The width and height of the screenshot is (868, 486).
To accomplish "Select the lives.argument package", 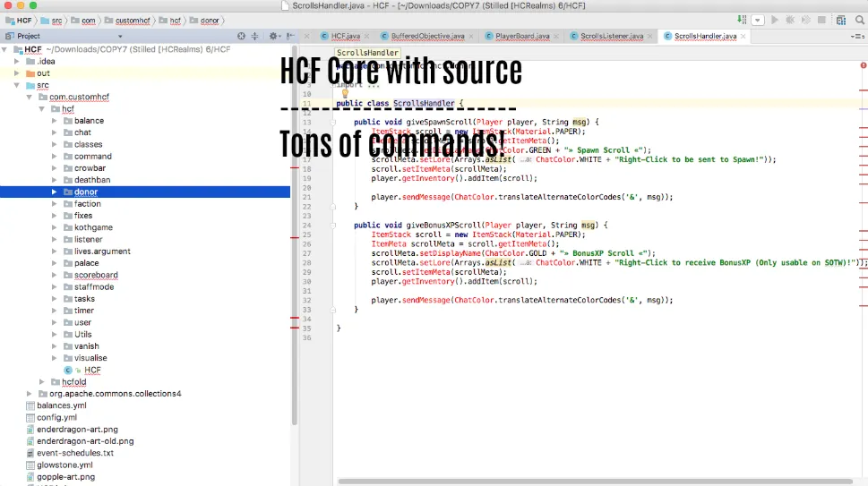I will click(x=102, y=251).
